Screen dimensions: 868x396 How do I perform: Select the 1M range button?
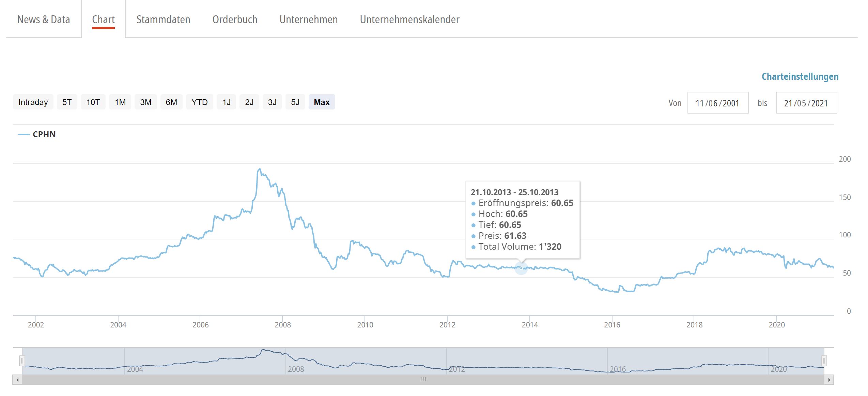click(x=120, y=102)
